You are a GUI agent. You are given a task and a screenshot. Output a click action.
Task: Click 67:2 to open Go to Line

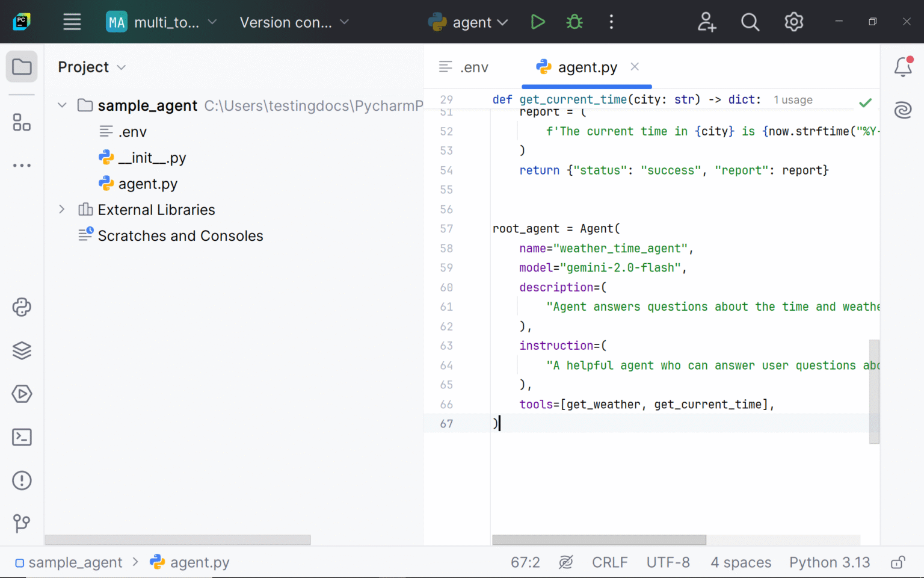[x=525, y=562]
